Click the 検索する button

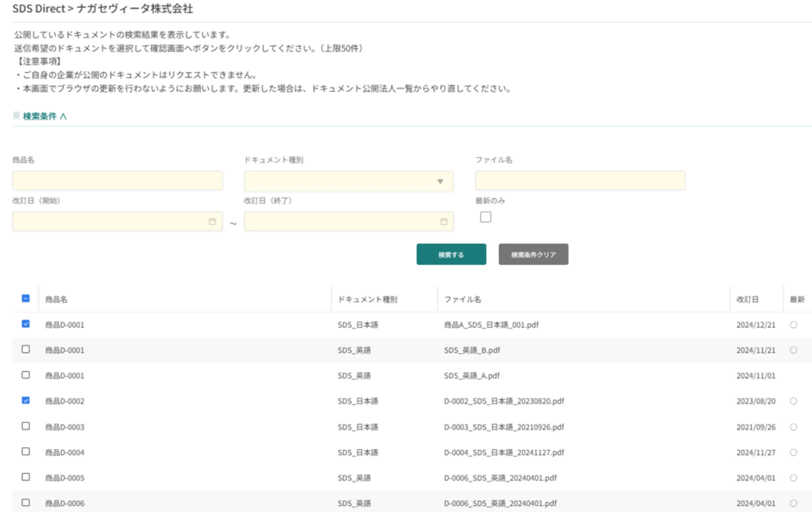point(451,255)
